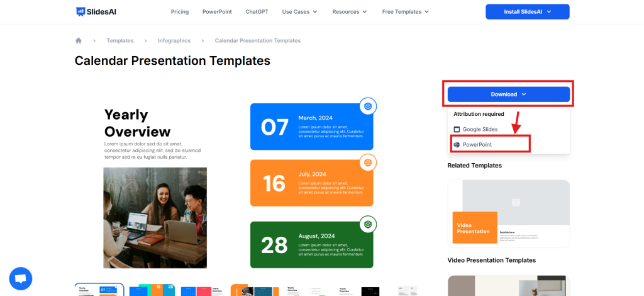Open the Download dropdown button
The image size is (644, 296).
coord(508,94)
